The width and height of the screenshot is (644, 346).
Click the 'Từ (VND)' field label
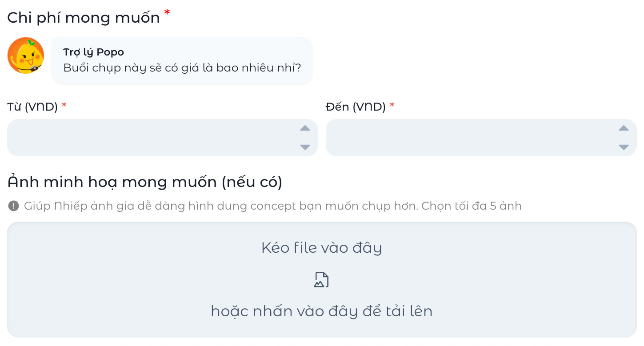point(32,107)
